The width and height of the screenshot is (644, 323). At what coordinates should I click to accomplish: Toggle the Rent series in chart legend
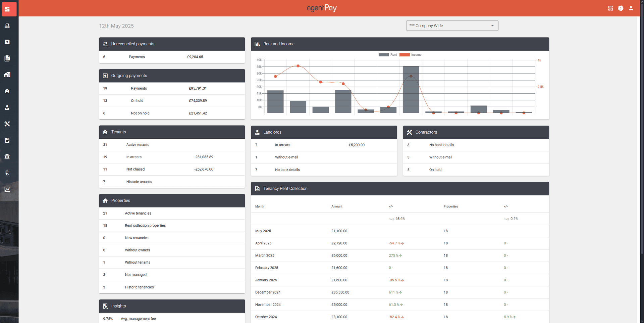tap(389, 54)
